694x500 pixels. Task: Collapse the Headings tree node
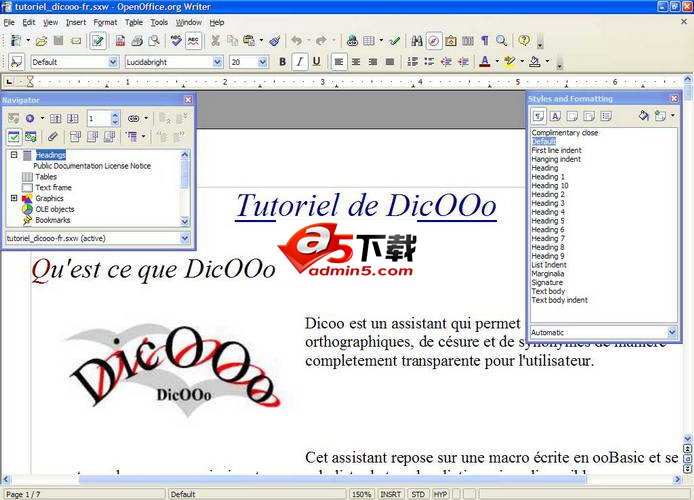point(14,155)
